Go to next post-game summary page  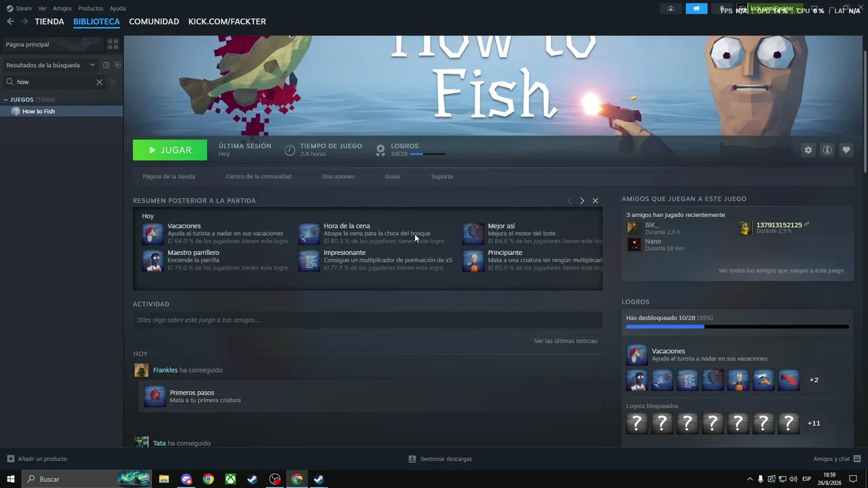pyautogui.click(x=582, y=201)
